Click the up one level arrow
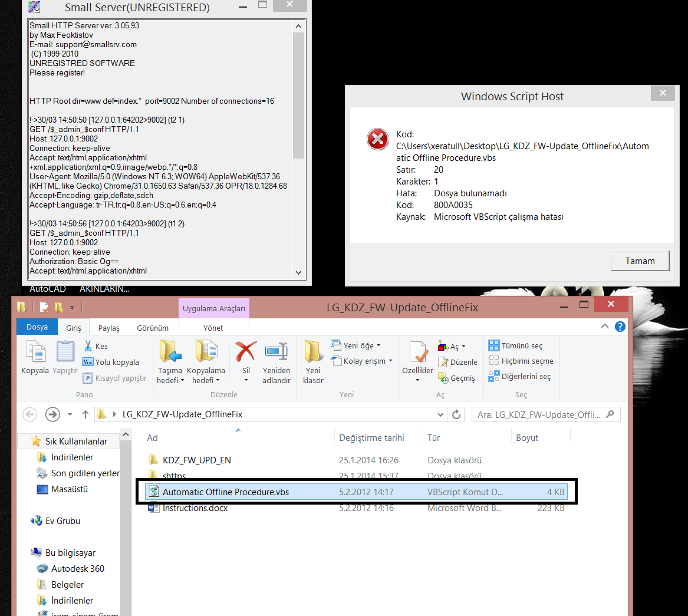 point(85,414)
